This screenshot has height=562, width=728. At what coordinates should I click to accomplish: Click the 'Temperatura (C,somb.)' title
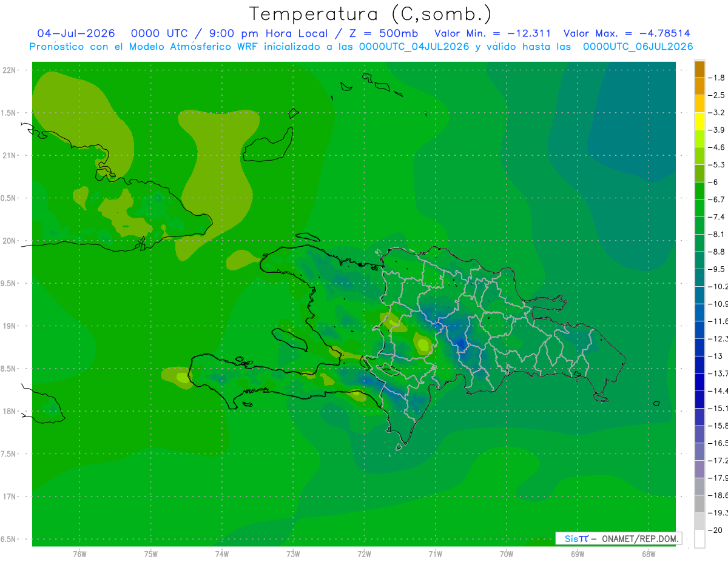371,14
